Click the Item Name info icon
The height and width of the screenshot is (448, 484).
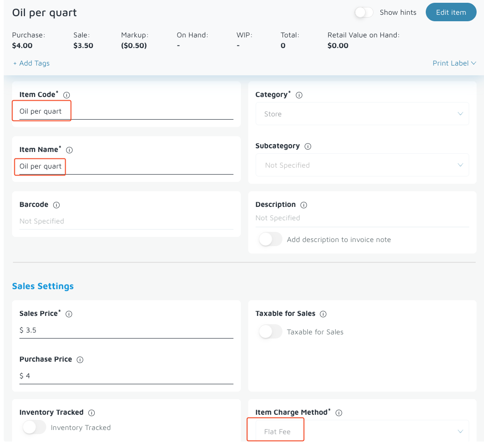click(69, 150)
